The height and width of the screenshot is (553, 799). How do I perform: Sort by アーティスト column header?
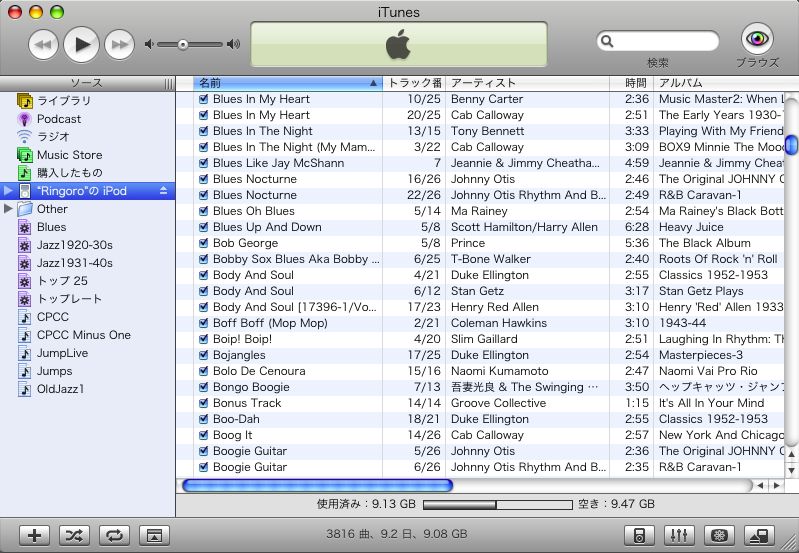click(x=527, y=83)
